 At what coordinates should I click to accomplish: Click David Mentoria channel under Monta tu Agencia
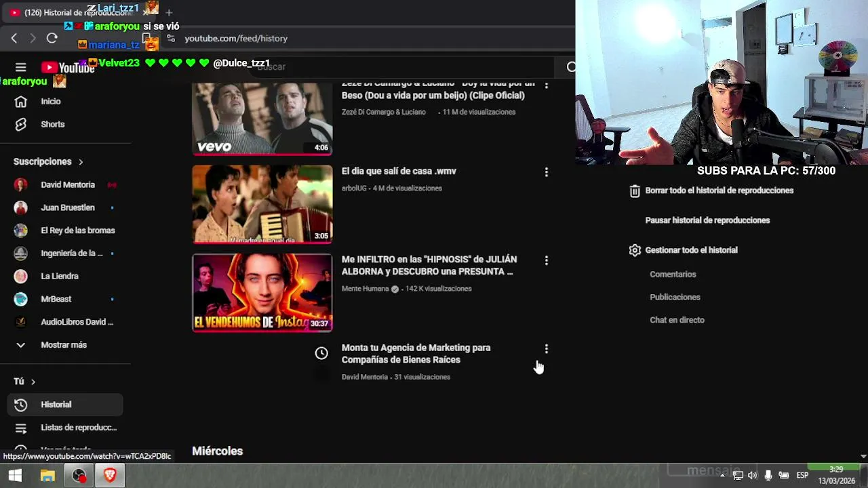pos(365,377)
